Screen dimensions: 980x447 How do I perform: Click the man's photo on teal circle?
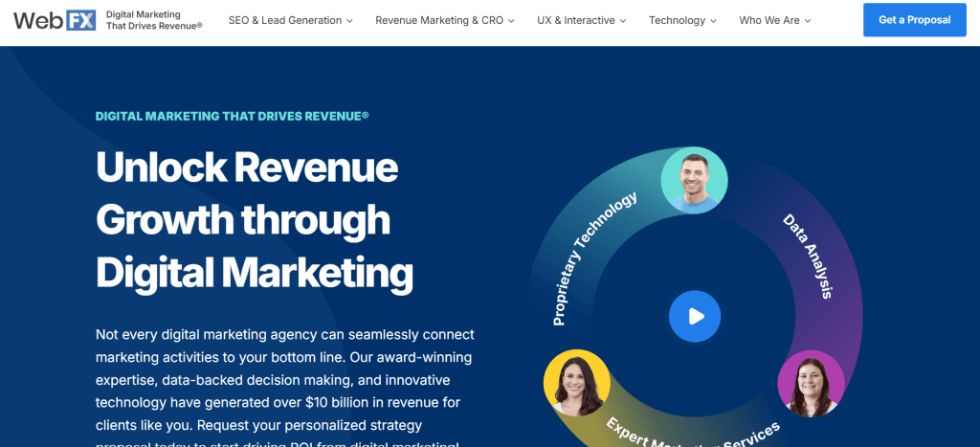(x=694, y=181)
